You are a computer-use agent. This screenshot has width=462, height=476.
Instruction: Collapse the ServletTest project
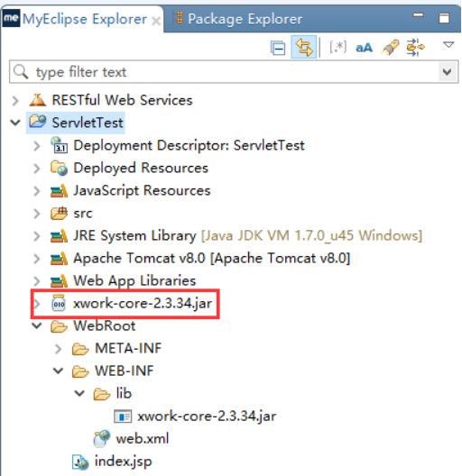pos(15,123)
